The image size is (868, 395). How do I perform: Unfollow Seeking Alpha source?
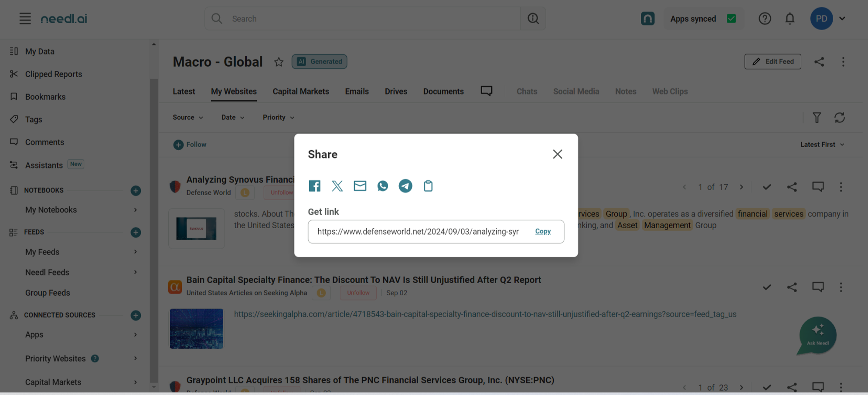(358, 293)
